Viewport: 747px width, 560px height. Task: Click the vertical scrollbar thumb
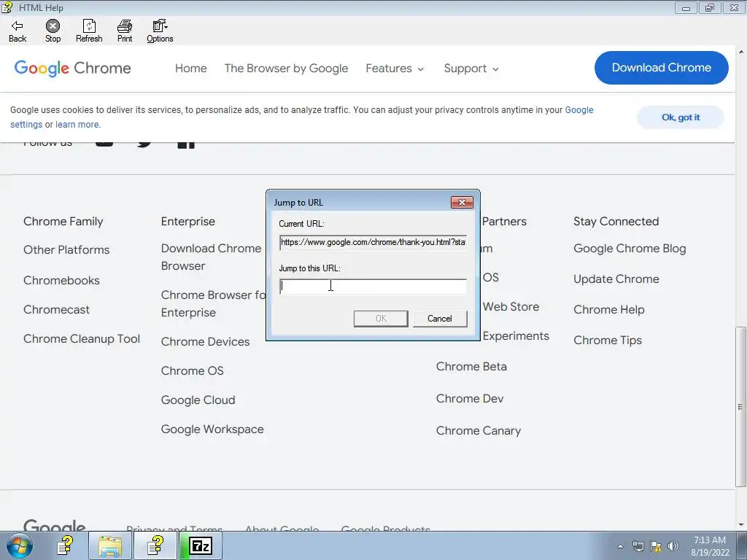[741, 407]
